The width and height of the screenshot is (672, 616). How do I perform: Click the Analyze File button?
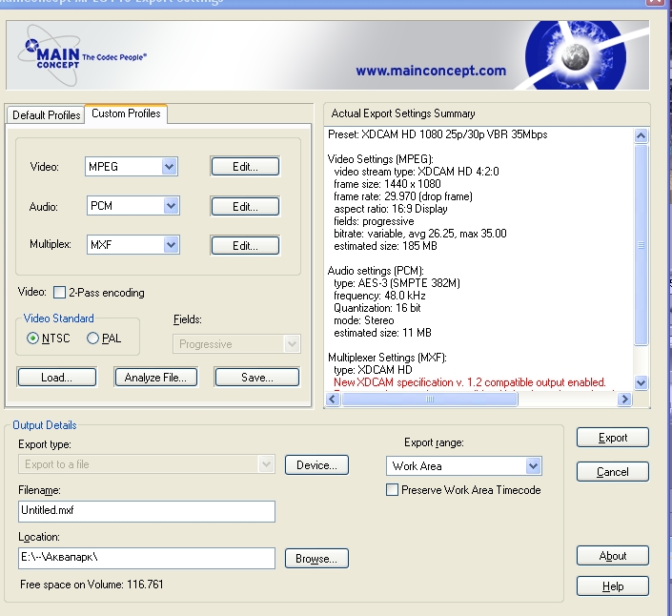tap(155, 378)
